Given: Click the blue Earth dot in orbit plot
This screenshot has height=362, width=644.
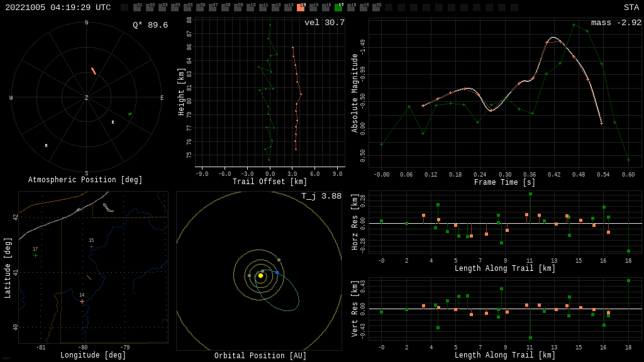Looking at the screenshot, I should pos(277,273).
